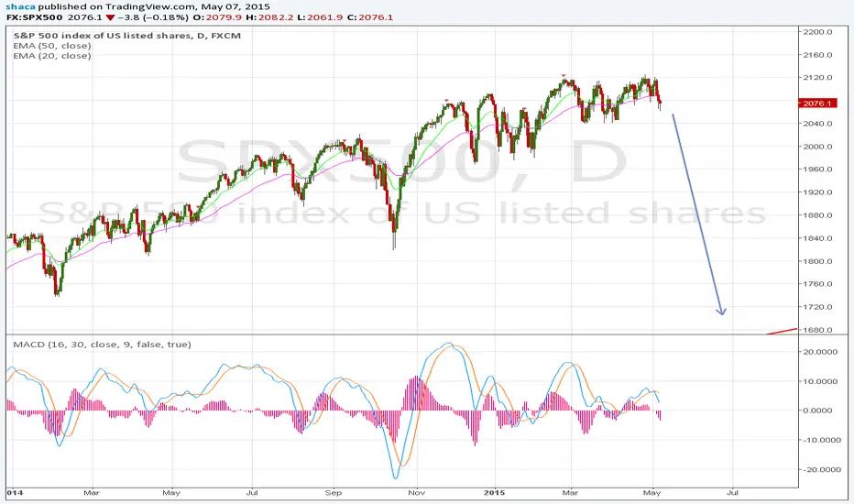
Task: Click the 1800.0 price axis label
Action: tap(817, 261)
